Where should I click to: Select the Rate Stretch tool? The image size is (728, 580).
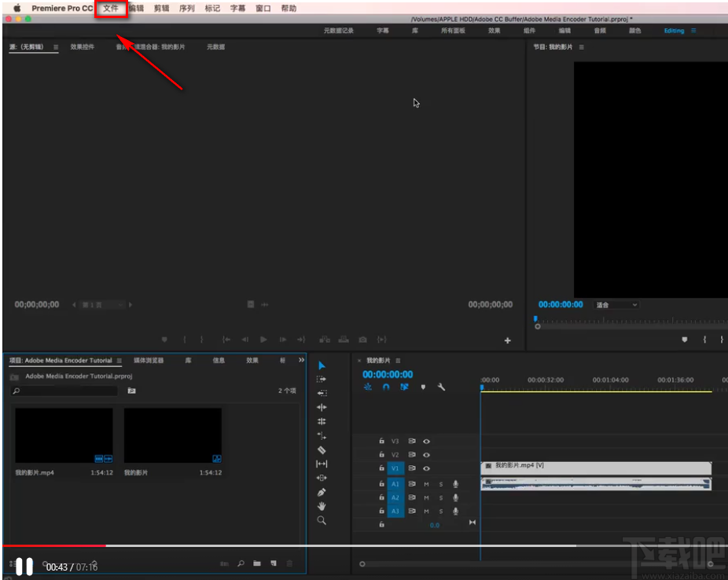tap(322, 435)
